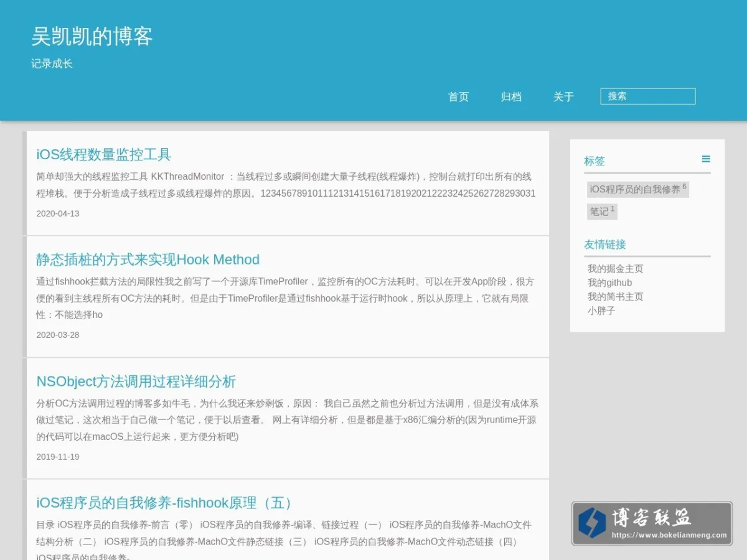
Task: Open the post 静态插桩的方式来实现Hook Method
Action: [x=148, y=259]
